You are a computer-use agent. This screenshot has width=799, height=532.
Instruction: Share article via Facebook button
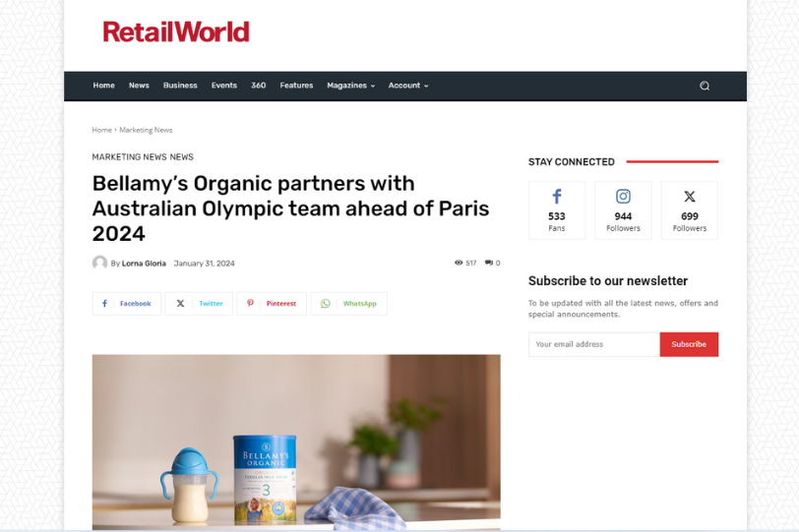[126, 304]
